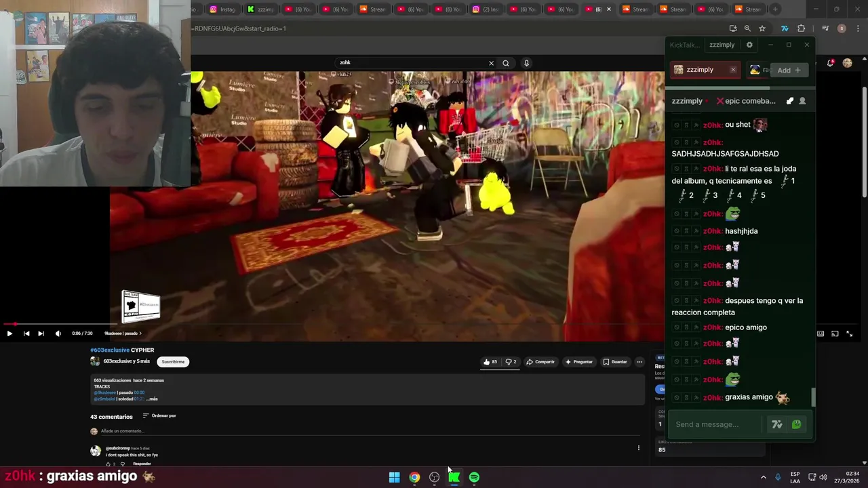This screenshot has width=868, height=488.
Task: Click the Añade un comentario field
Action: [x=370, y=431]
